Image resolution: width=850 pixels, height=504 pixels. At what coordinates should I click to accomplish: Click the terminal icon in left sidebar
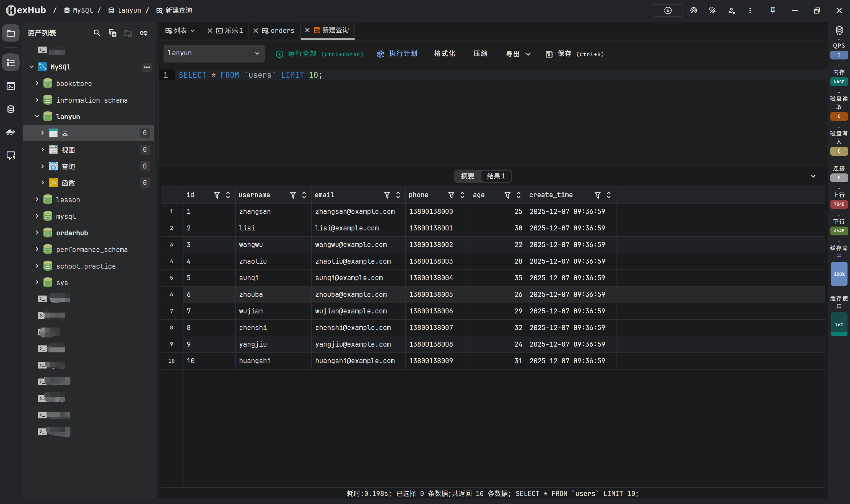pos(11,86)
